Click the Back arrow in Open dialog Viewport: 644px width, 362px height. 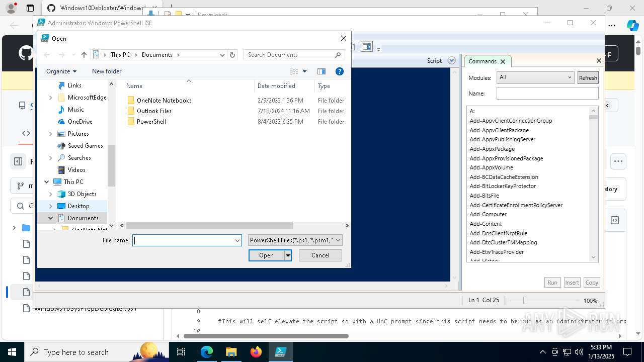tap(47, 55)
